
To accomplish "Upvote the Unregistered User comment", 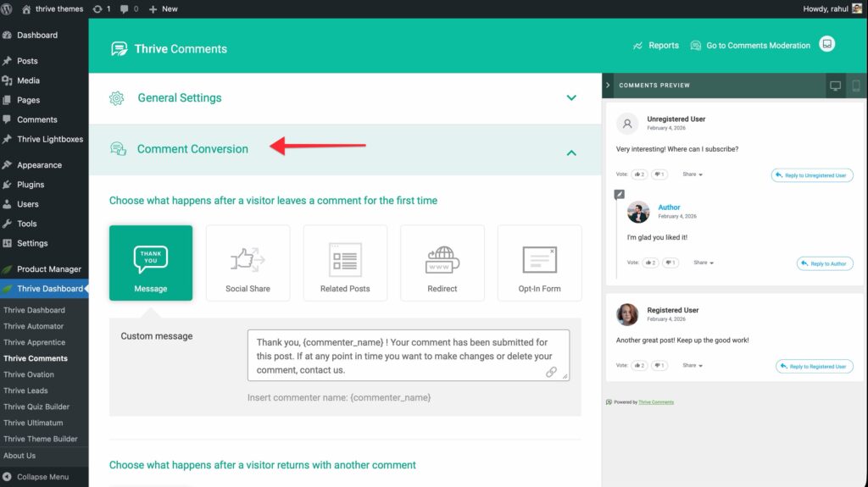I will click(x=638, y=174).
